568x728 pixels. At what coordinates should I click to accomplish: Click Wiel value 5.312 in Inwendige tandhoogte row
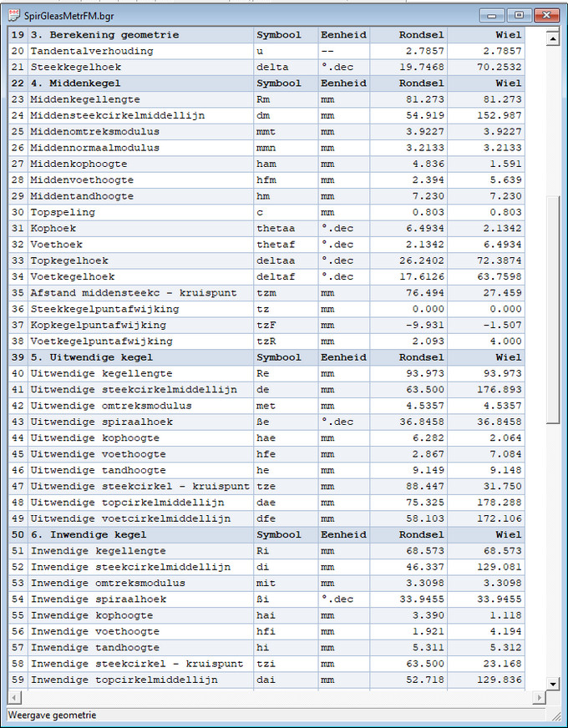[x=505, y=648]
